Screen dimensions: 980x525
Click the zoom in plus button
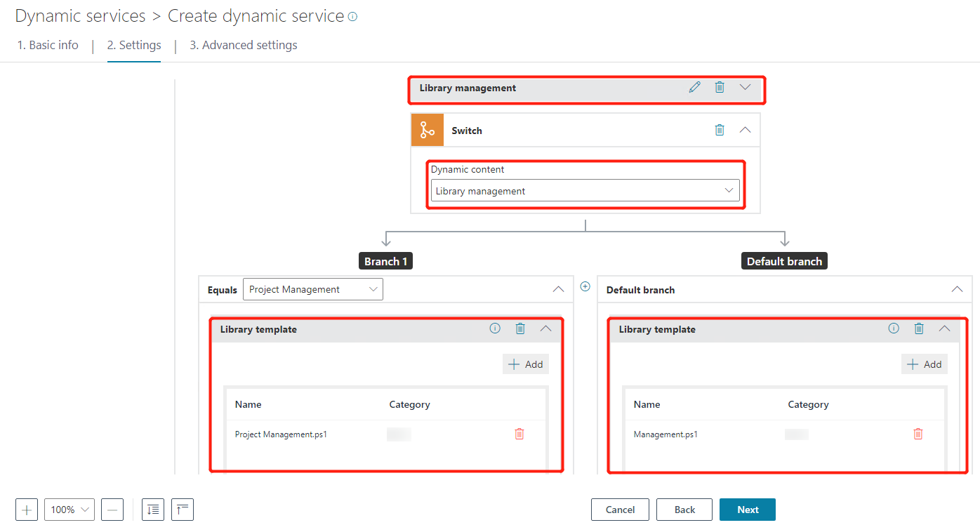pyautogui.click(x=27, y=510)
